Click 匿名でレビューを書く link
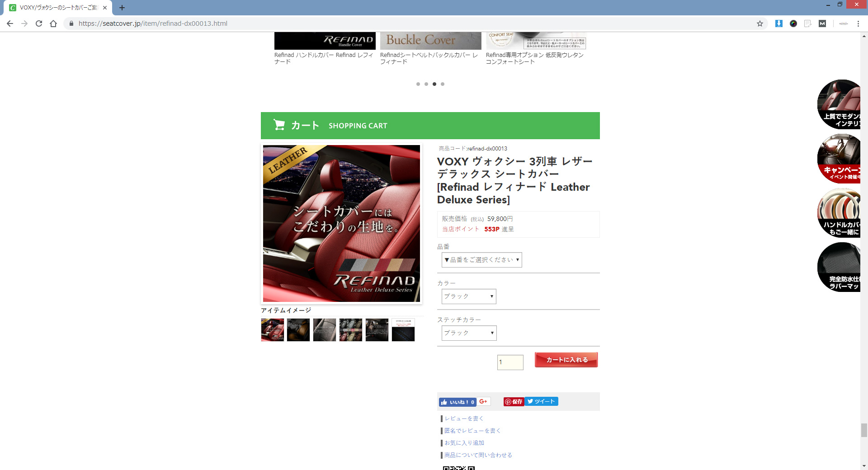 (x=473, y=431)
